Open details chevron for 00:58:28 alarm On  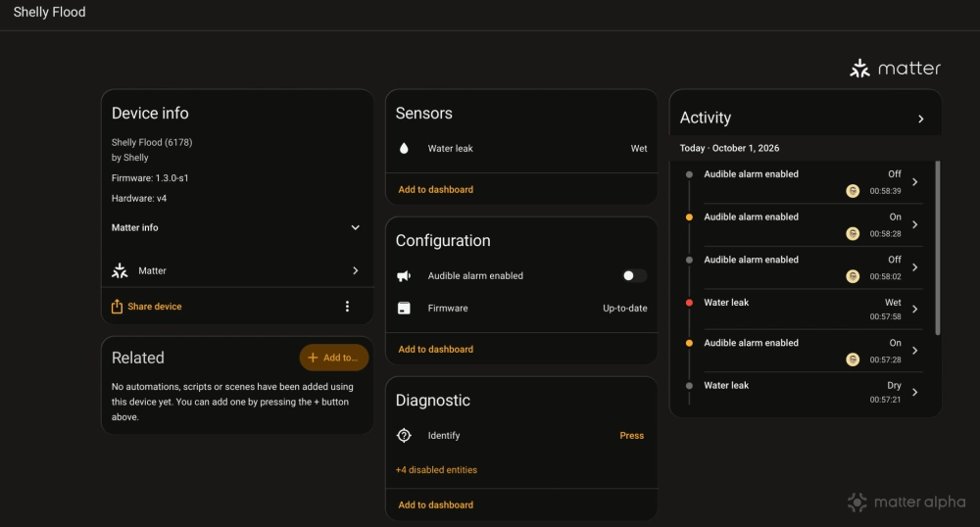coord(915,224)
